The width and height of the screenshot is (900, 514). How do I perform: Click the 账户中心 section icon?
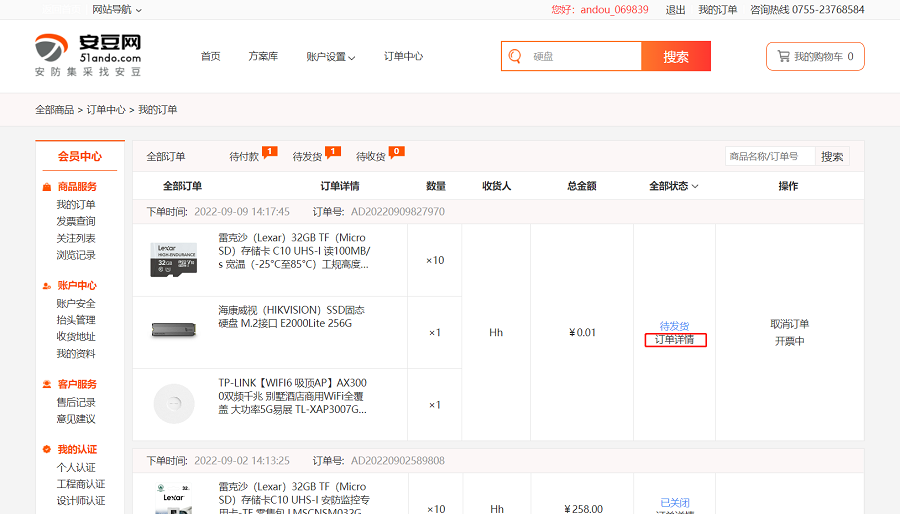46,286
